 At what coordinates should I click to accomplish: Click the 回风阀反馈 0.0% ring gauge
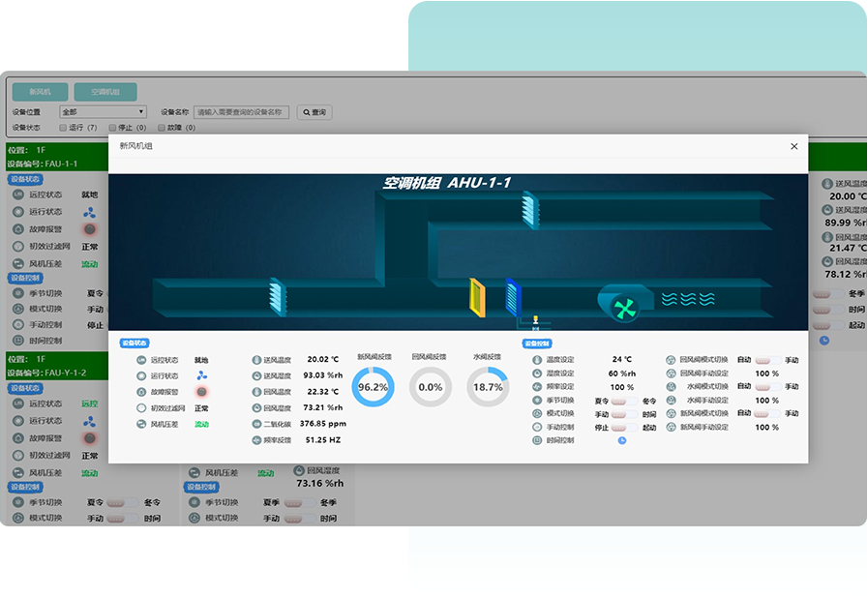(430, 387)
